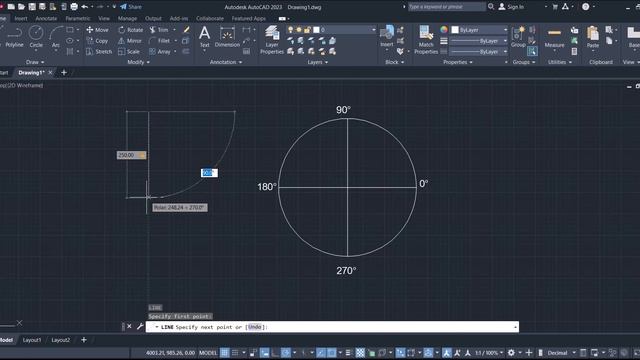Open the Annotate ribbon tab
The width and height of the screenshot is (640, 360).
(x=46, y=18)
